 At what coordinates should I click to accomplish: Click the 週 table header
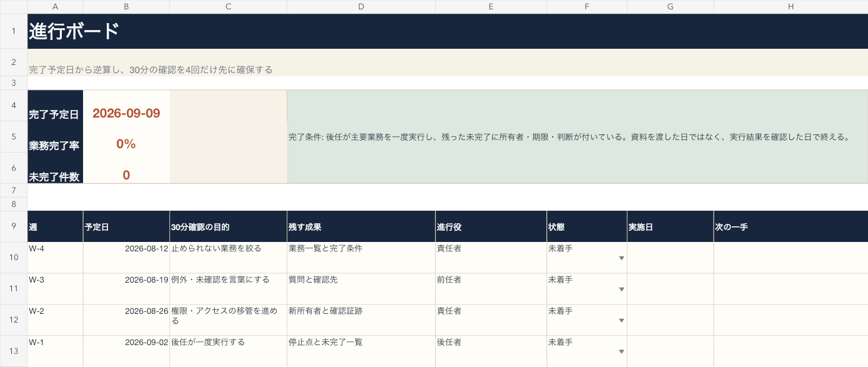pyautogui.click(x=55, y=226)
